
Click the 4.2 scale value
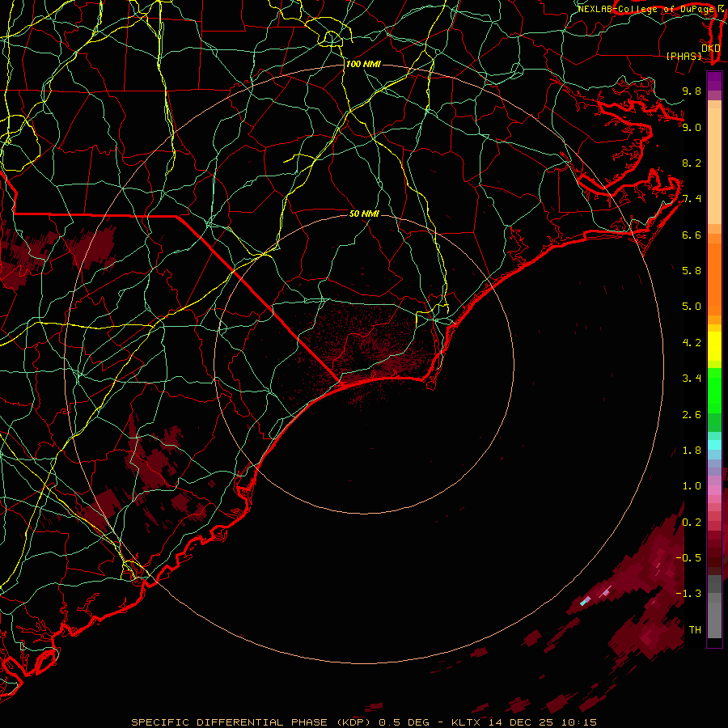coord(692,343)
